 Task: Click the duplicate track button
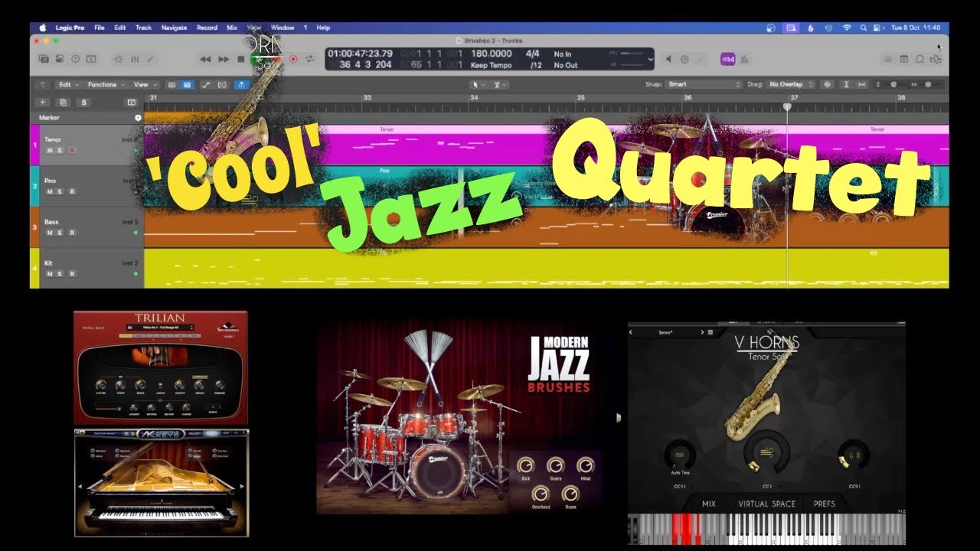(63, 102)
